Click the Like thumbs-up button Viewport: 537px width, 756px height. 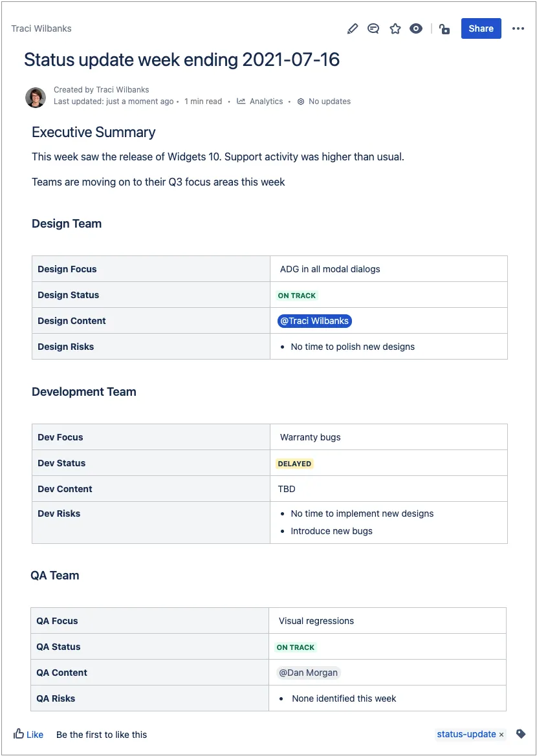tap(28, 734)
